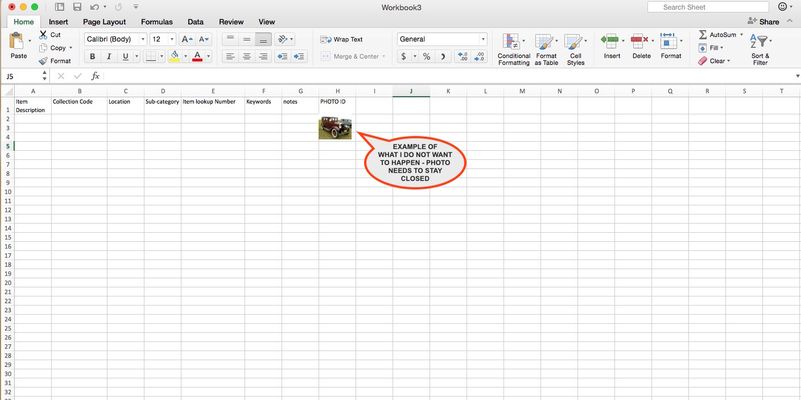Image resolution: width=801 pixels, height=400 pixels.
Task: Open Conditional Formatting
Action: (513, 49)
